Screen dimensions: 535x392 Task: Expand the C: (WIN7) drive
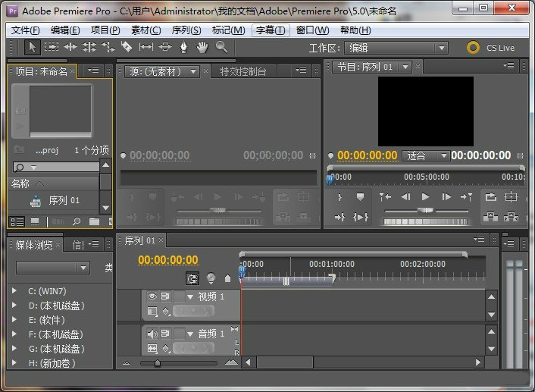(x=14, y=291)
